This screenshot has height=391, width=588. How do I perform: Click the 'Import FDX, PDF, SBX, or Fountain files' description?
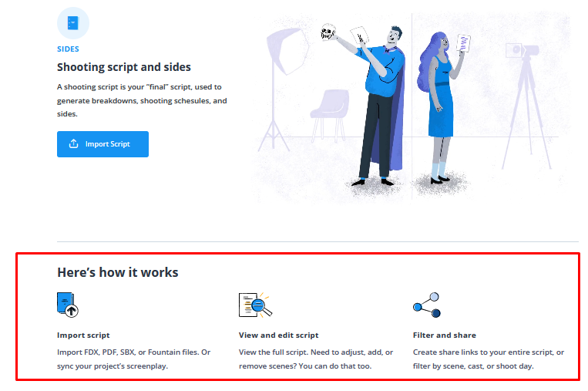134,359
